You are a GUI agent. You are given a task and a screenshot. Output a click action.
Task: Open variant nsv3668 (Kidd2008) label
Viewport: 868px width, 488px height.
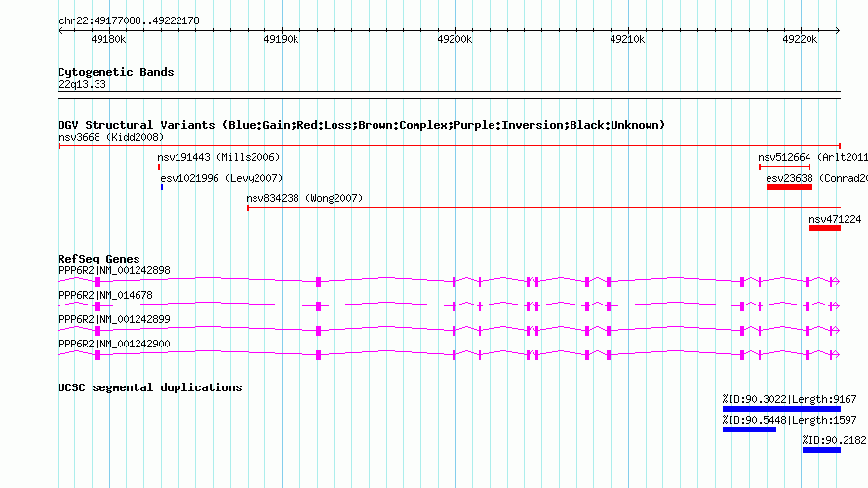point(111,137)
